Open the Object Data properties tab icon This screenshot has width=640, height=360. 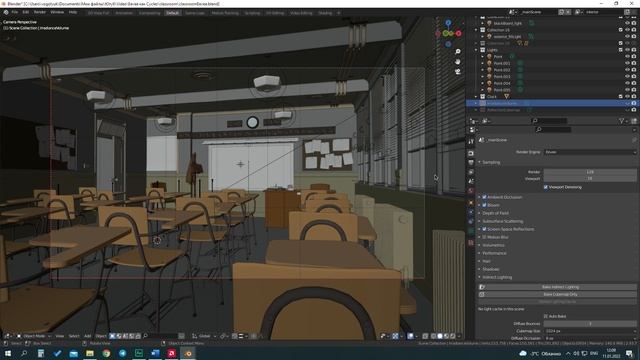coord(471,231)
